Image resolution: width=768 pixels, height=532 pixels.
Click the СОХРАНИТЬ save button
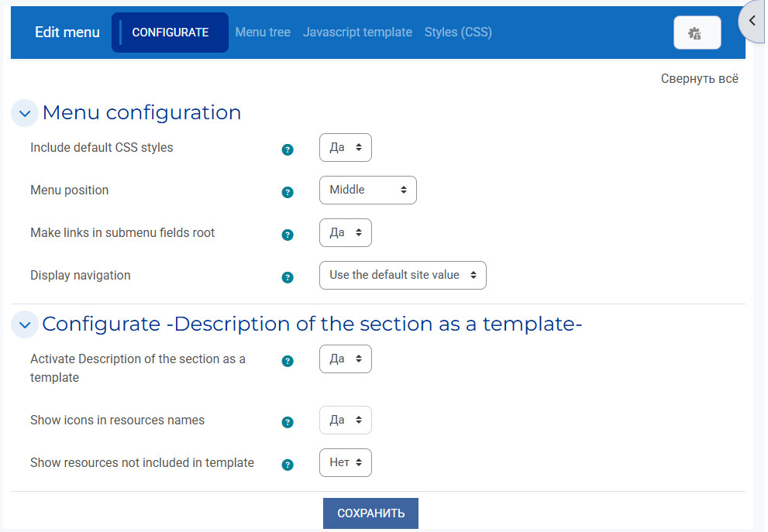(370, 513)
